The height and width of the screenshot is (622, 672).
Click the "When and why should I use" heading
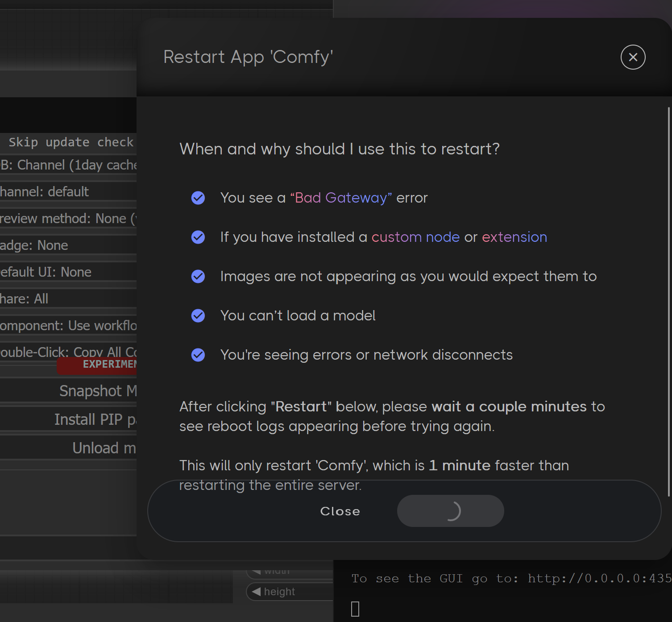coord(340,149)
